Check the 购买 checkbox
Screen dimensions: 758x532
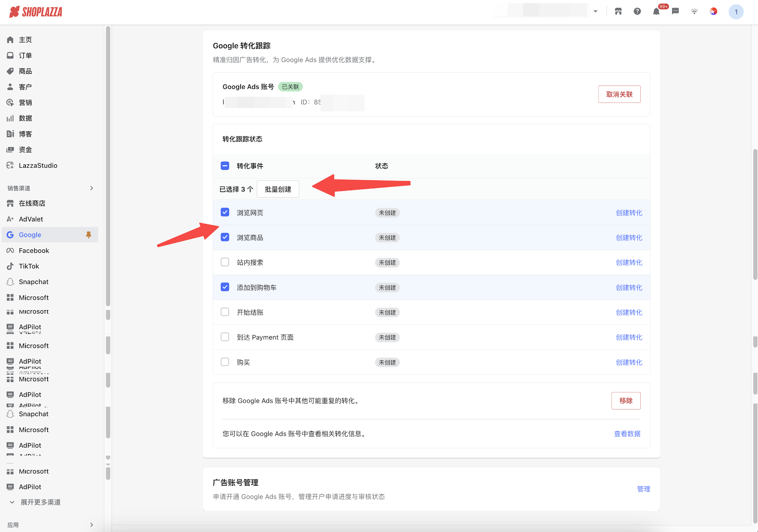[225, 362]
